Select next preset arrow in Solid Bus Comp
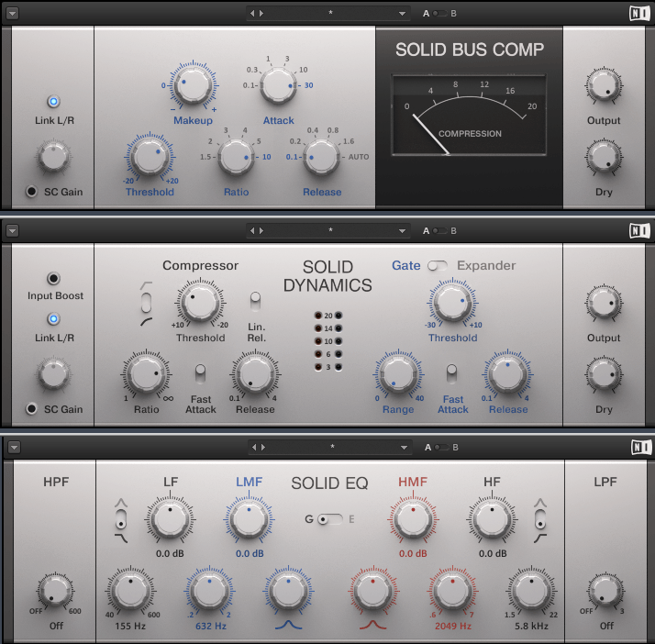This screenshot has width=655, height=644. [x=261, y=14]
